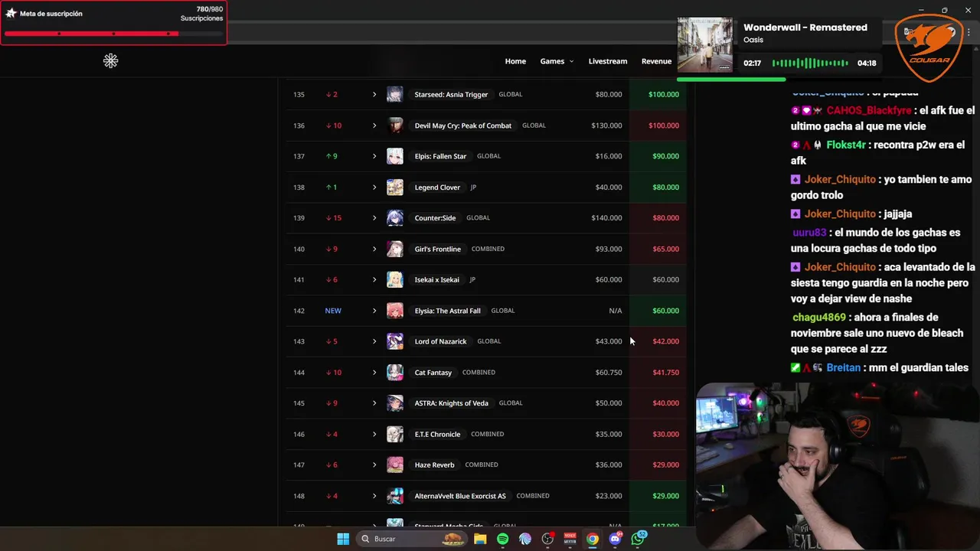The image size is (980, 551).
Task: Click the snowflake site logo
Action: pyautogui.click(x=110, y=60)
